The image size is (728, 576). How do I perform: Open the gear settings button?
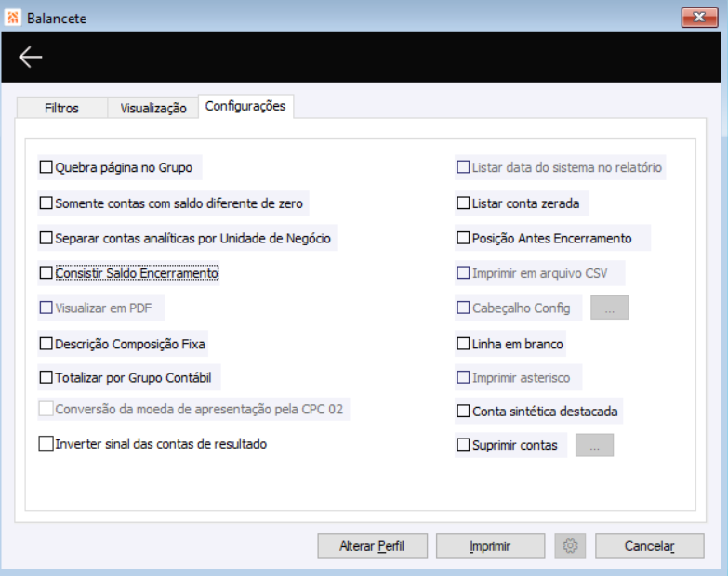pos(570,546)
